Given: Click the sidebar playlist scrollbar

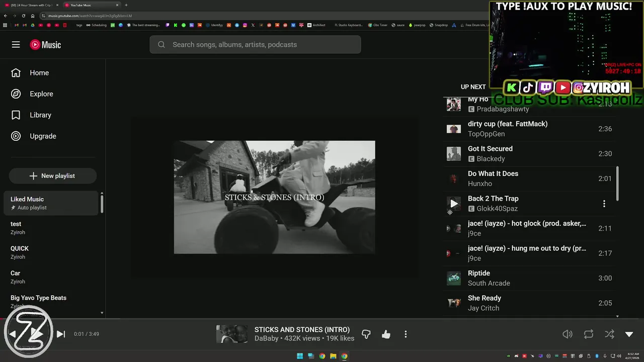Looking at the screenshot, I should [x=102, y=203].
